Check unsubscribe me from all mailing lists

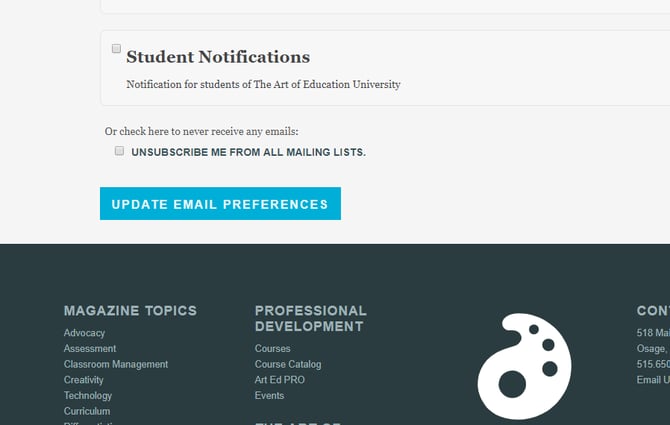pos(120,151)
